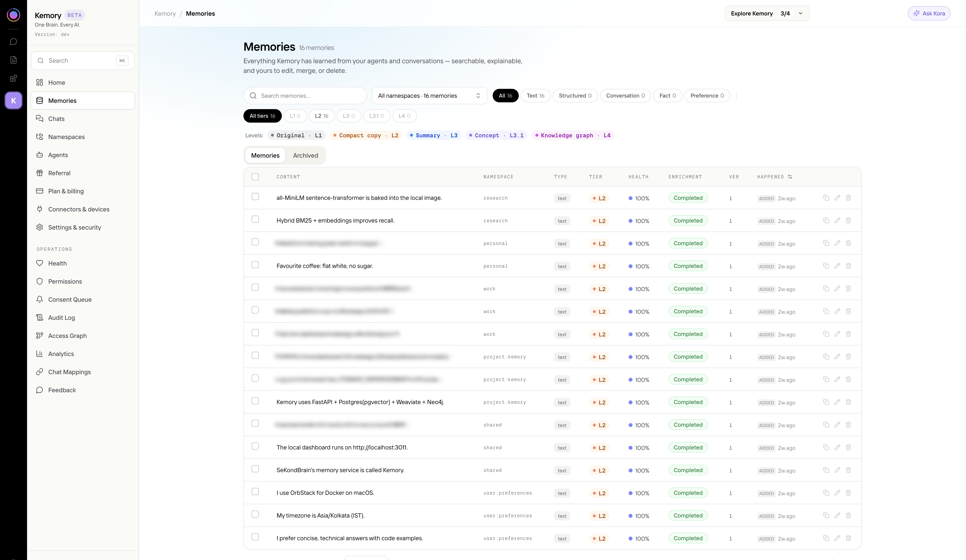Image resolution: width=966 pixels, height=560 pixels.
Task: Focus the sidebar Search box
Action: (x=83, y=61)
